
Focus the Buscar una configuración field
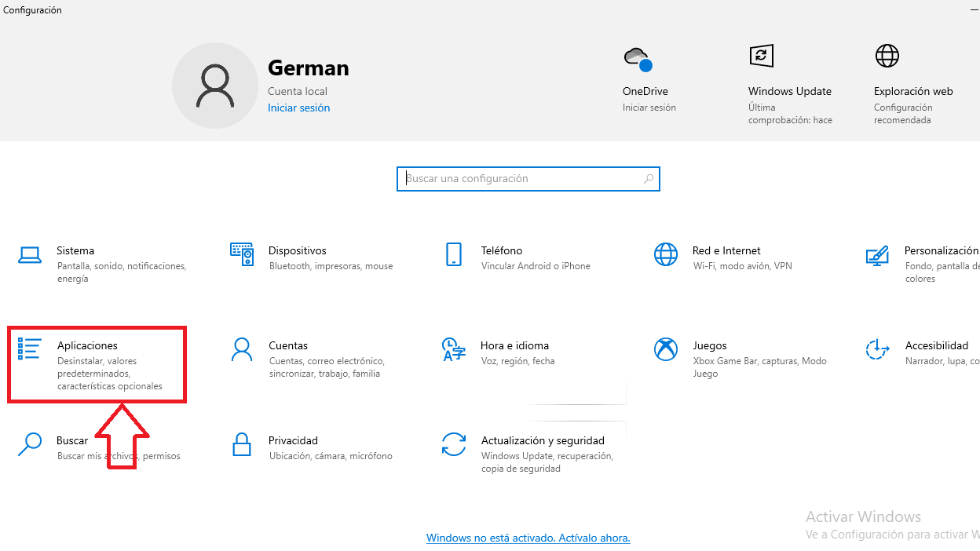pyautogui.click(x=528, y=179)
